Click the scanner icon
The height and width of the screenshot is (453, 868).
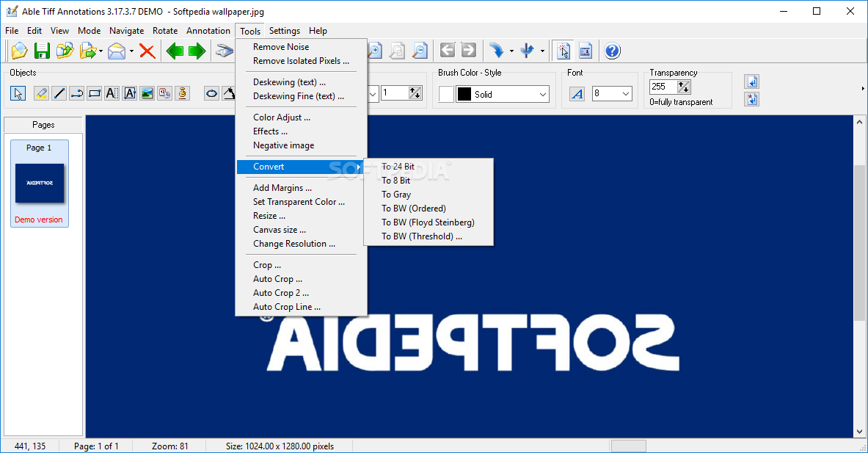tap(225, 51)
